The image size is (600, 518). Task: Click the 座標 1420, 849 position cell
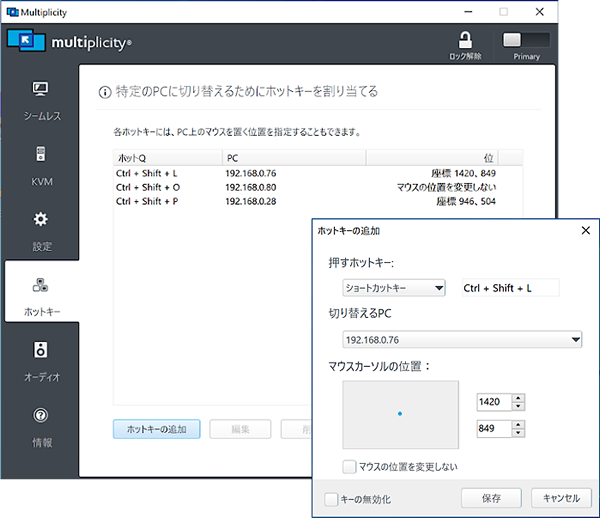point(463,173)
